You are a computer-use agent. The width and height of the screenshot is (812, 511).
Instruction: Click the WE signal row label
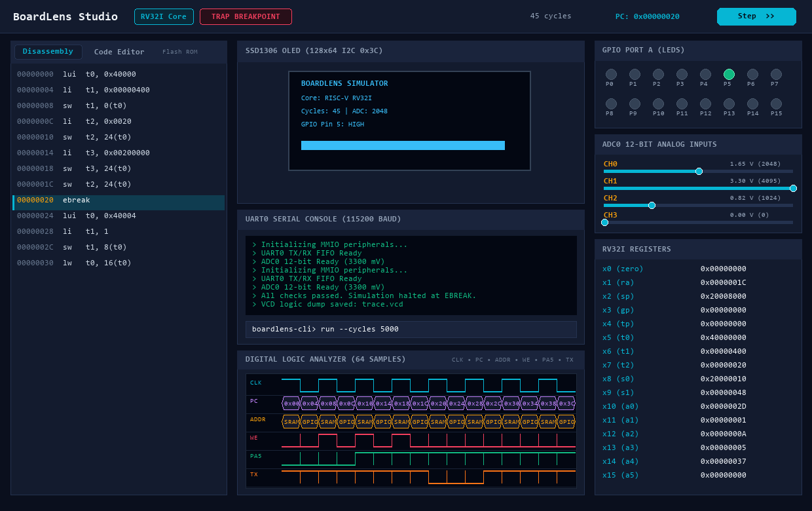tap(253, 438)
